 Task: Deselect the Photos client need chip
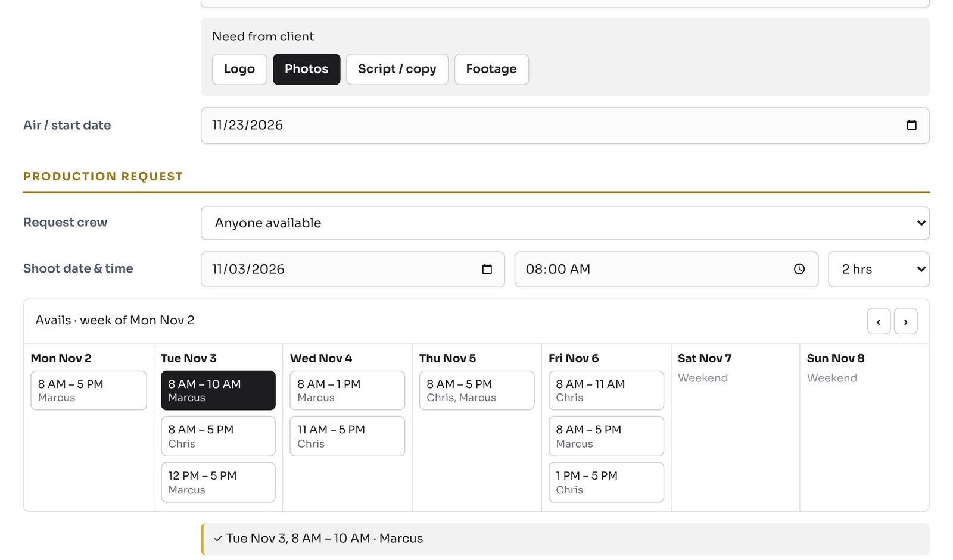tap(306, 69)
